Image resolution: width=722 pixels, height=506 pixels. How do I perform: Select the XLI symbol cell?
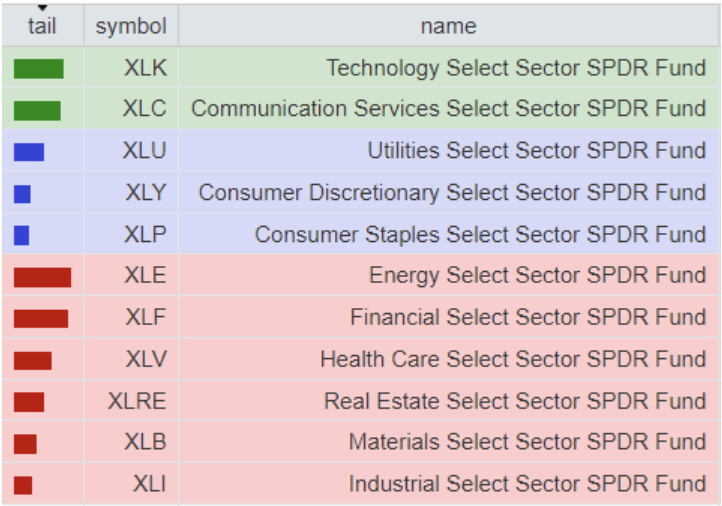click(x=149, y=484)
